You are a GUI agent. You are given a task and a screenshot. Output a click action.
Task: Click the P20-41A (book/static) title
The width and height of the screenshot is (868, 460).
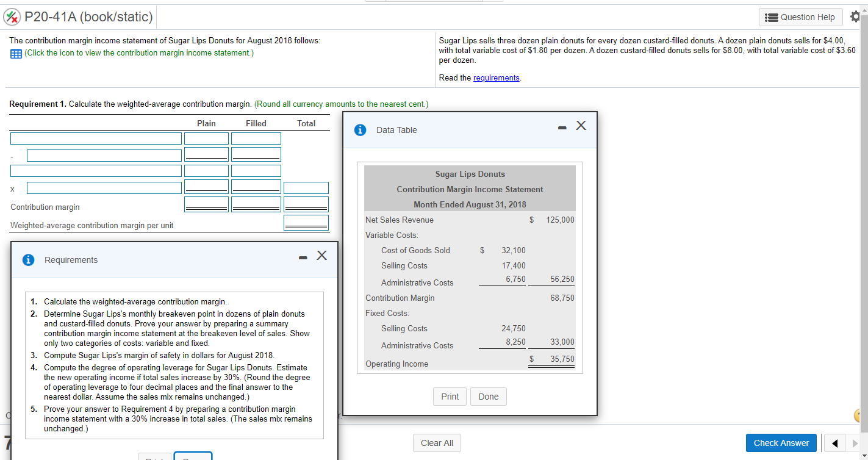coord(89,16)
